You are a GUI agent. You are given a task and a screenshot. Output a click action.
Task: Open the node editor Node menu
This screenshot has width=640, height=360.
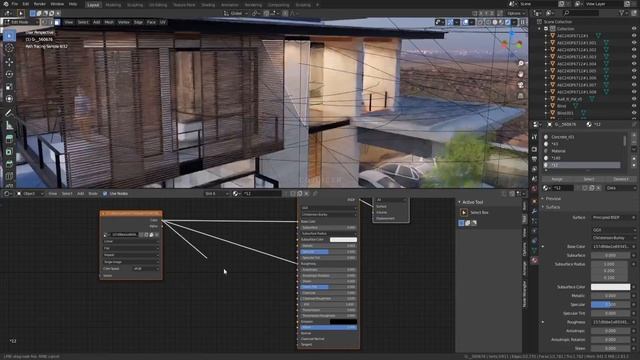click(x=93, y=193)
